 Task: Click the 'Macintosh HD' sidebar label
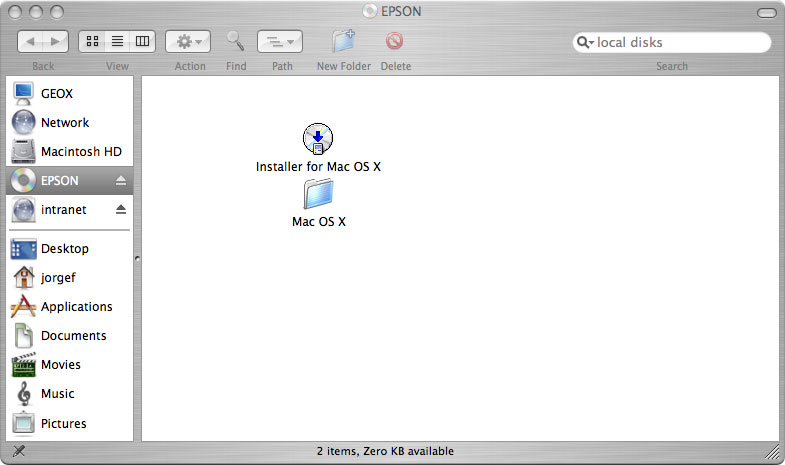[82, 152]
